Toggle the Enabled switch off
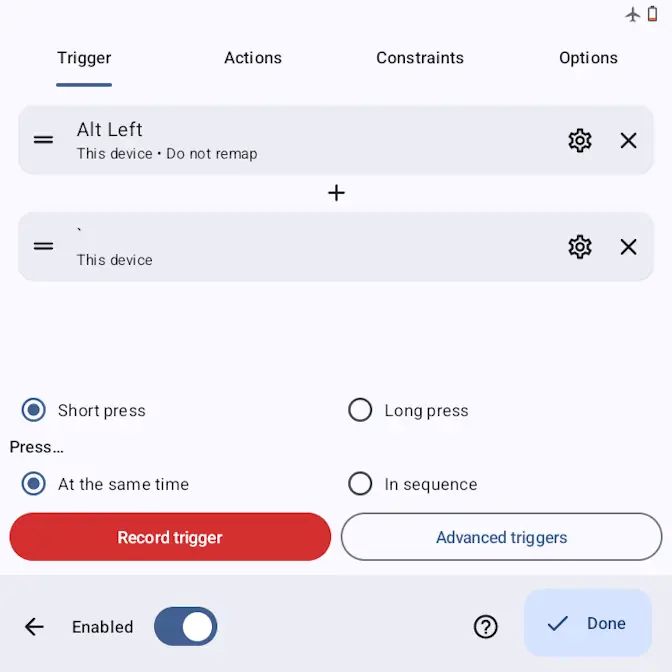Image resolution: width=672 pixels, height=672 pixels. pos(185,626)
